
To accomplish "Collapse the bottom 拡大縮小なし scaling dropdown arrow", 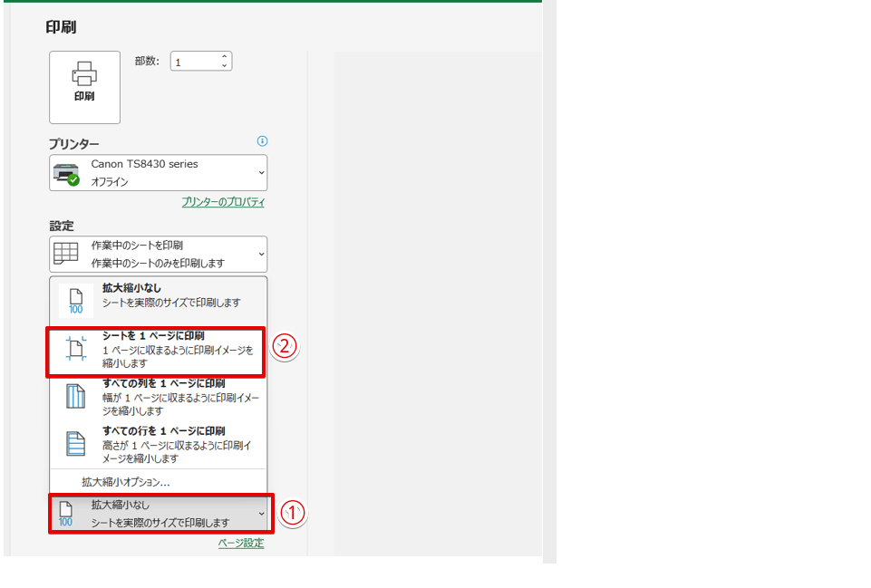I will pyautogui.click(x=262, y=514).
